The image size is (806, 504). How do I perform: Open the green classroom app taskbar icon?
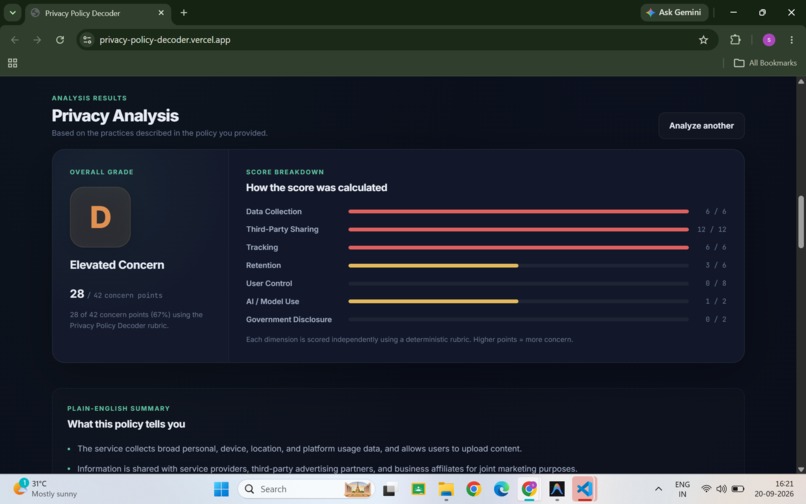(x=418, y=489)
